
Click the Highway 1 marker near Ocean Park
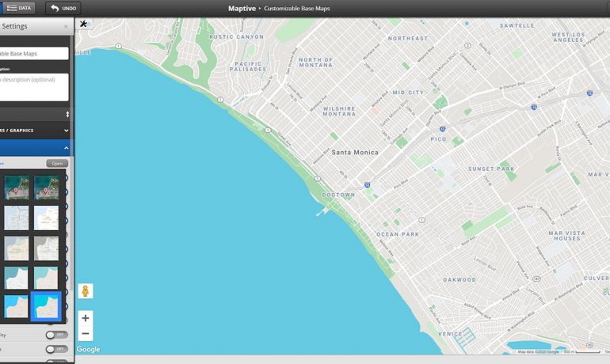(421, 220)
